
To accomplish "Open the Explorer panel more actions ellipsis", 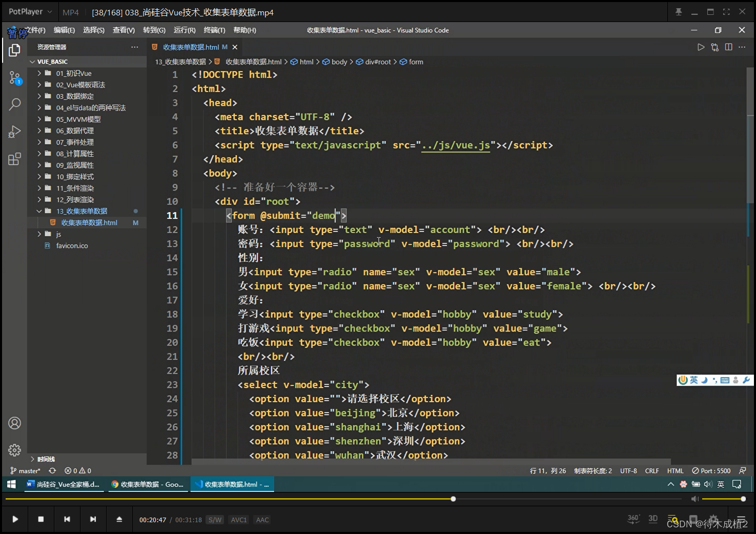I will (134, 47).
